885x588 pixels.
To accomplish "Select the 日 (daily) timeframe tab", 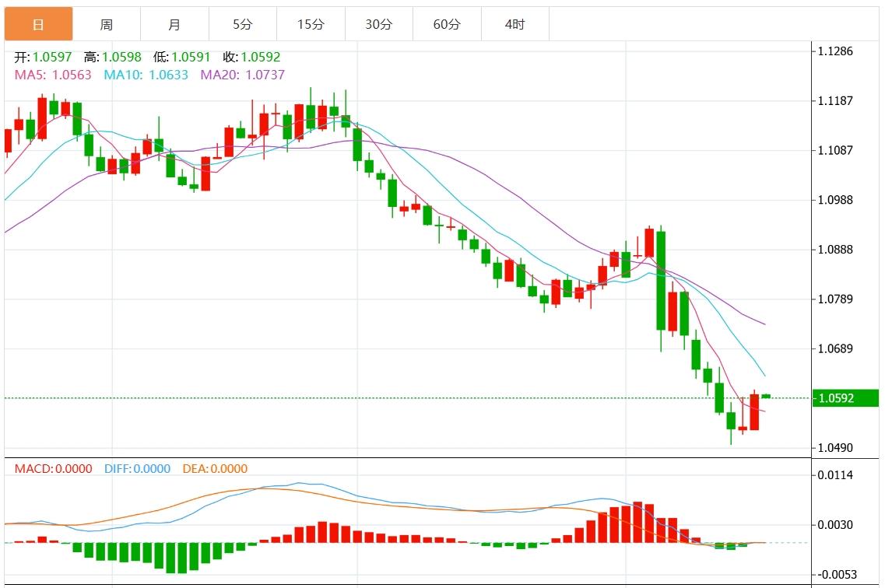I will point(38,24).
